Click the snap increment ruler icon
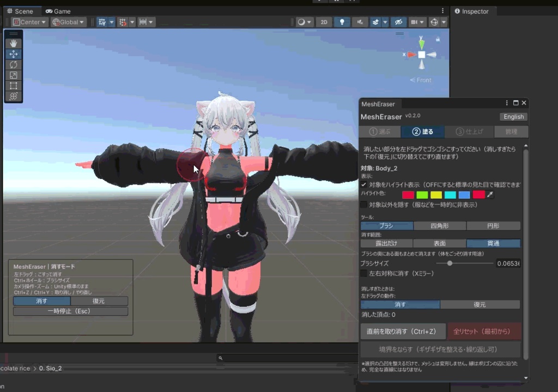This screenshot has height=392, width=558. 143,22
